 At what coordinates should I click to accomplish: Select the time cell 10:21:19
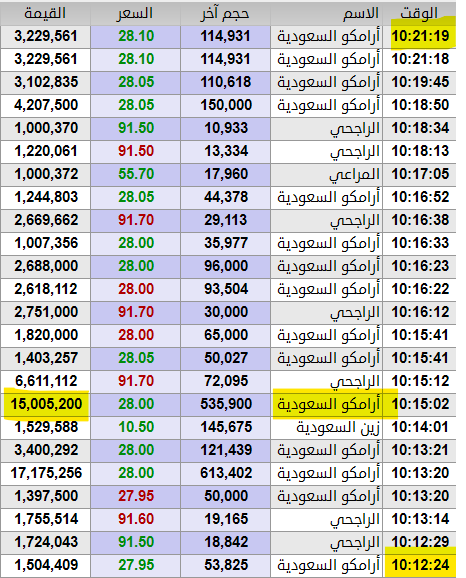click(x=420, y=36)
